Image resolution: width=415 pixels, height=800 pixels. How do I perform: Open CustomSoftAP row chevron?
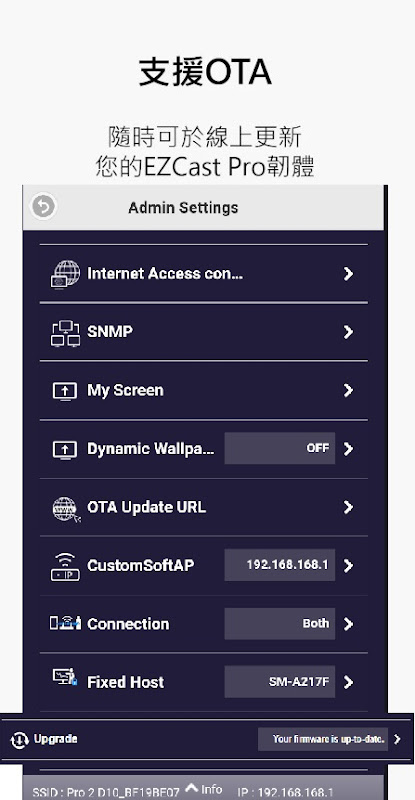(x=348, y=565)
